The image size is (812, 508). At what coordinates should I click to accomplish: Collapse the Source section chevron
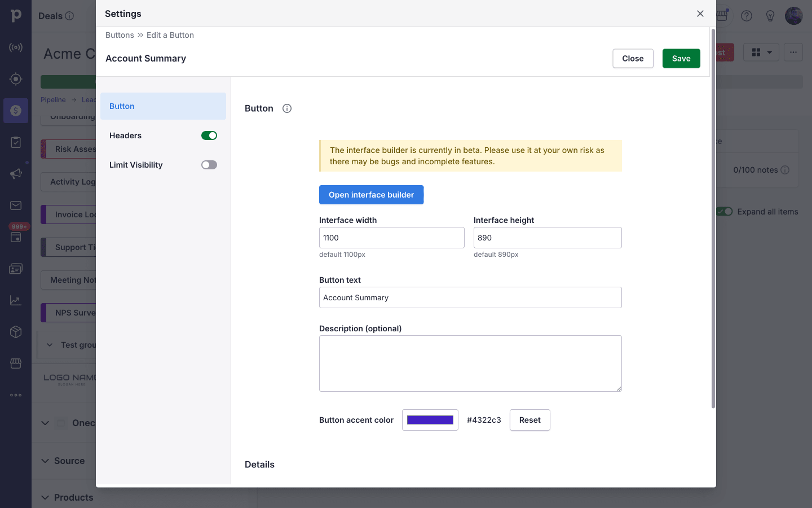pos(45,461)
